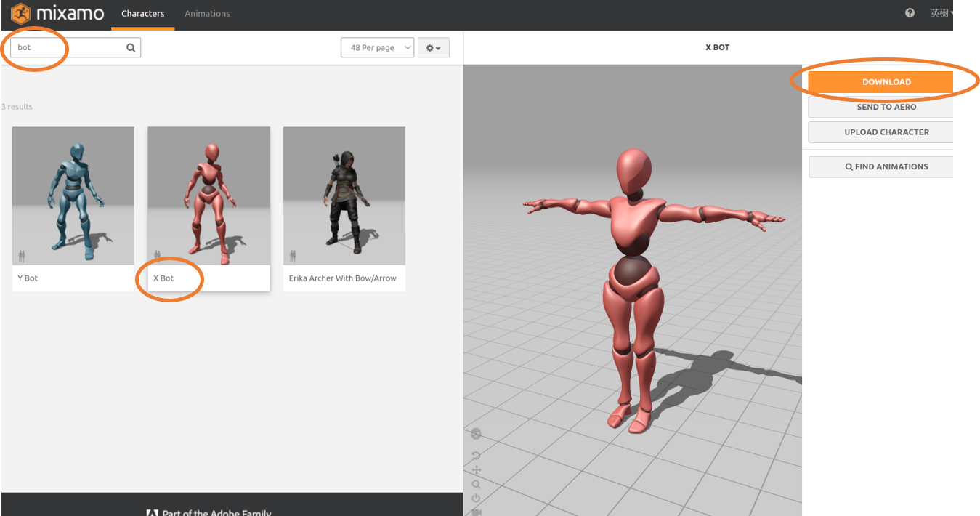Click the mixamo logo
The height and width of the screenshot is (516, 980).
click(x=58, y=14)
